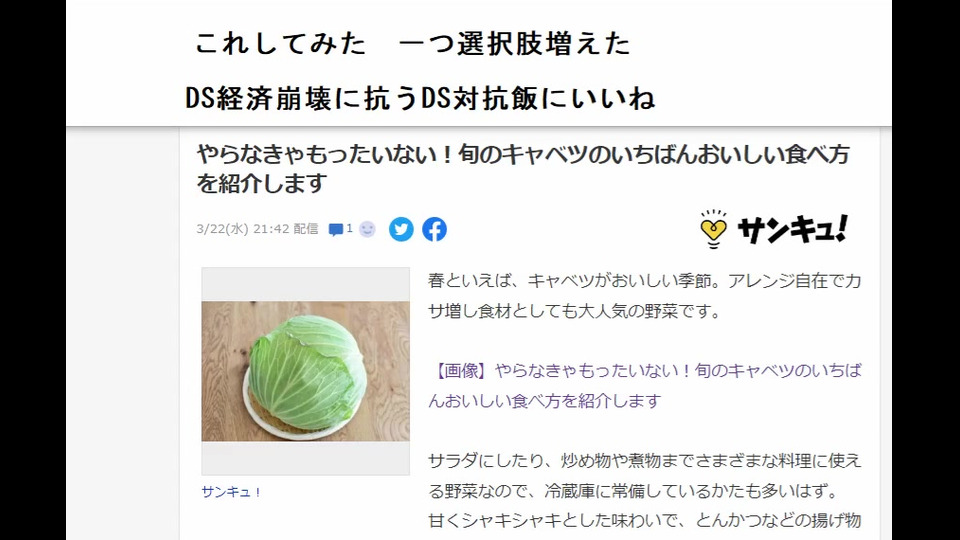Click the line 甘くシャキシャキとした味わいで
This screenshot has height=540, width=960.
pyautogui.click(x=645, y=520)
